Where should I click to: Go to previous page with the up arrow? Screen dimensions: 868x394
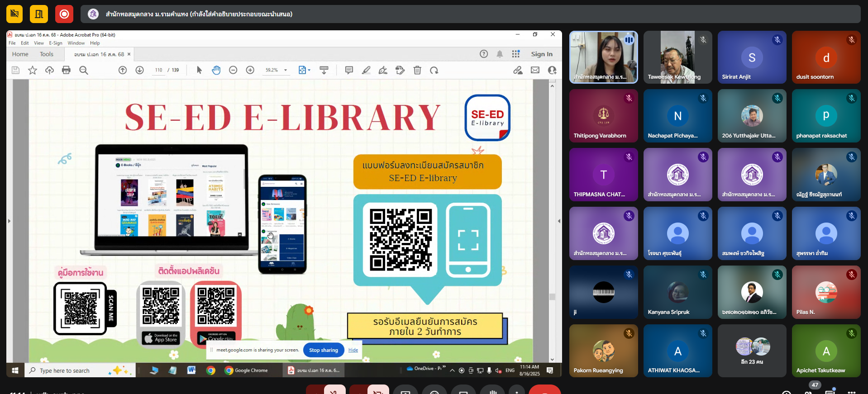[x=123, y=70]
